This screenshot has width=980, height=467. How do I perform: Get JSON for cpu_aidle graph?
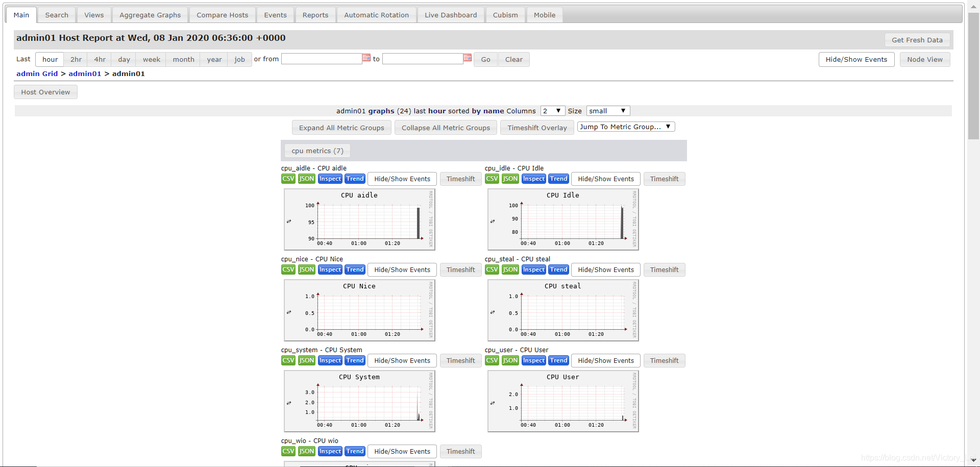click(307, 179)
